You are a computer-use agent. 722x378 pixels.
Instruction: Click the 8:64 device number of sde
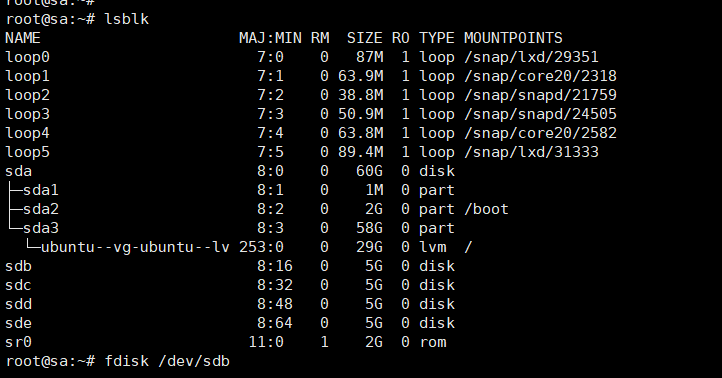pyautogui.click(x=275, y=323)
